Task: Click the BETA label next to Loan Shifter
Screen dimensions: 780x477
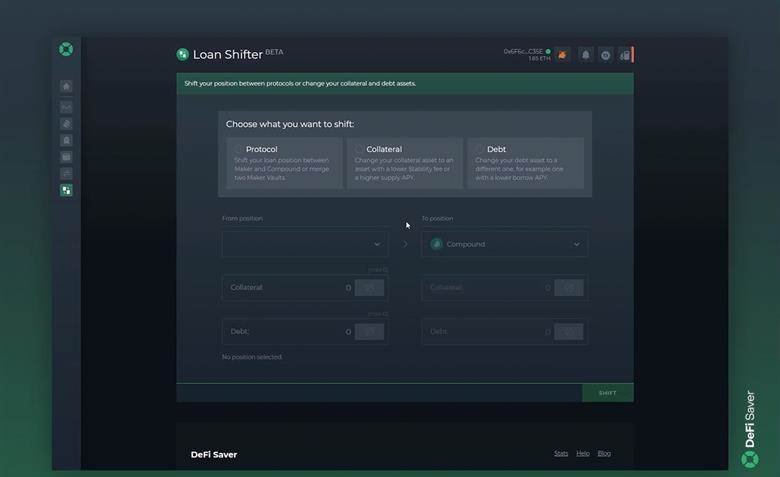Action: coord(274,52)
